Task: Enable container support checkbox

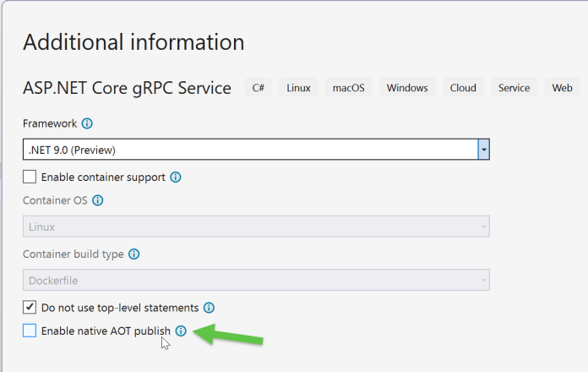Action: [30, 177]
